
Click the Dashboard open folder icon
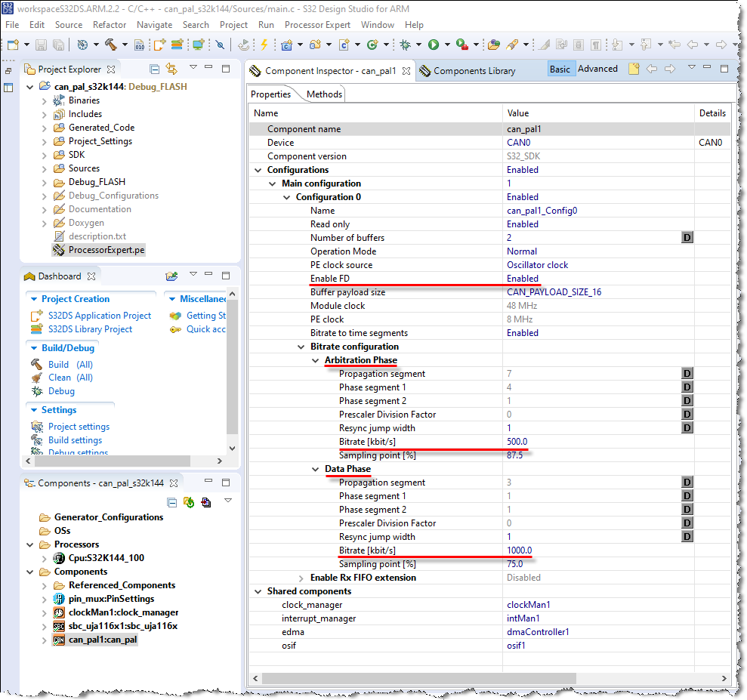tap(171, 276)
